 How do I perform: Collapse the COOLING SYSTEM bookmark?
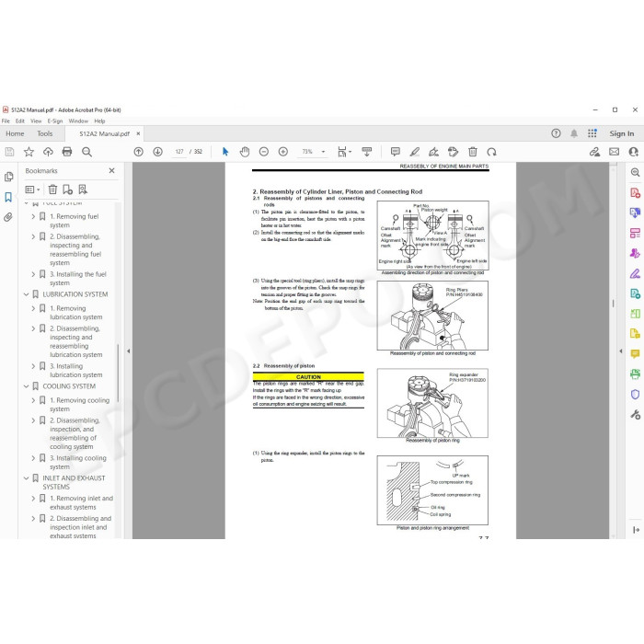pos(26,386)
